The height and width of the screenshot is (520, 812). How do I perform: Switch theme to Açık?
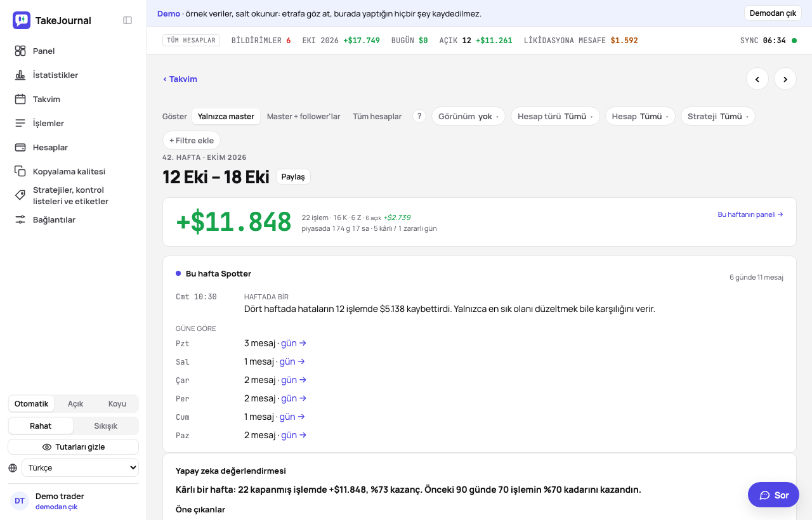pyautogui.click(x=75, y=404)
